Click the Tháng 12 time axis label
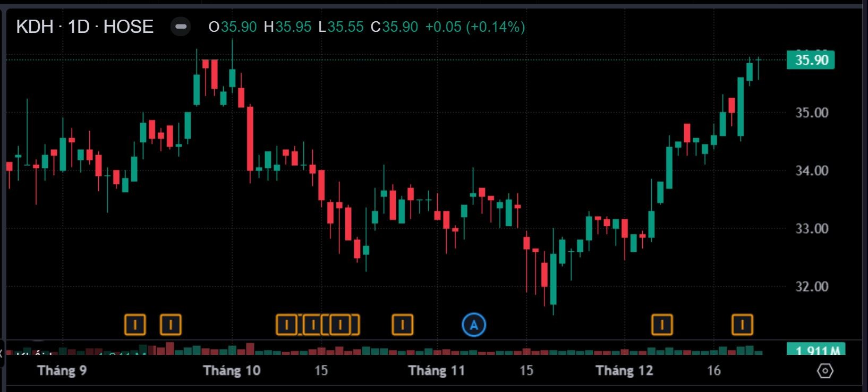 624,370
